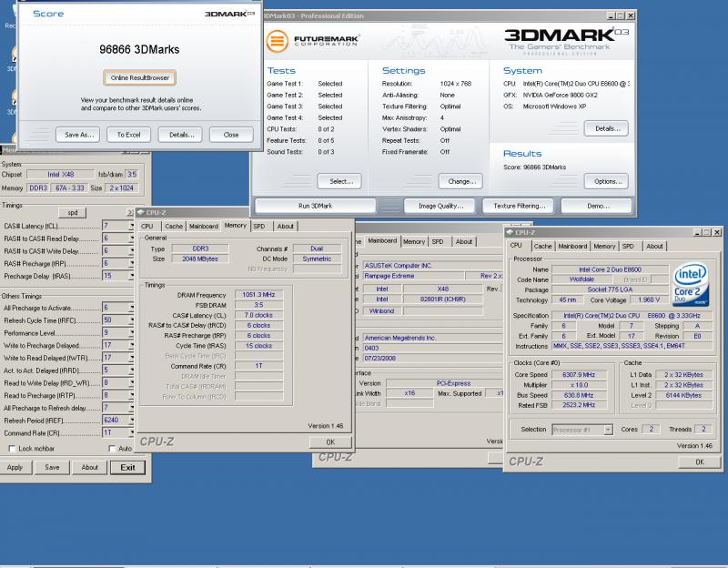Switch to Mainboard tab in CPU window

(572, 246)
